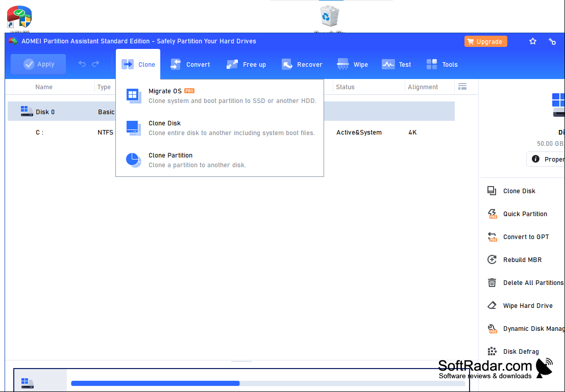Click the disk usage bar at bottom
565x392 pixels.
[268, 383]
